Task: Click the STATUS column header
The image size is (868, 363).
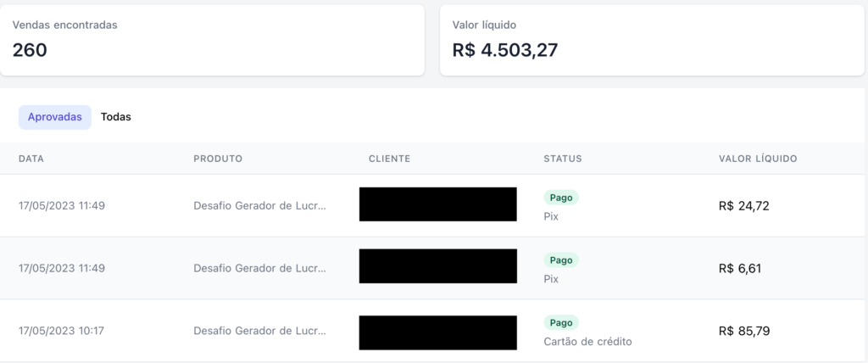Action: tap(563, 159)
